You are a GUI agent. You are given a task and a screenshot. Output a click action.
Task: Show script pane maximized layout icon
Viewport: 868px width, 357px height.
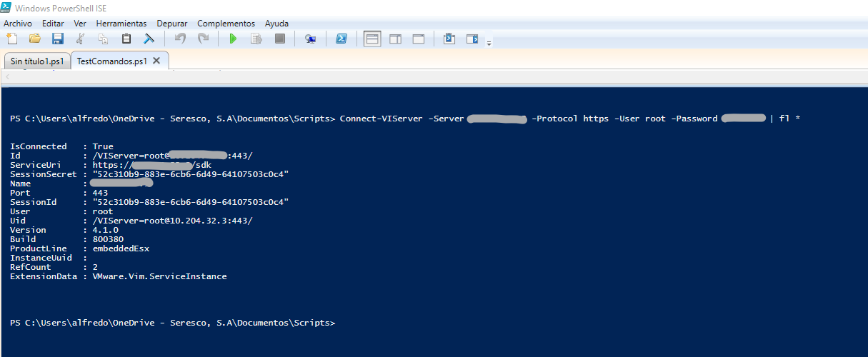419,39
